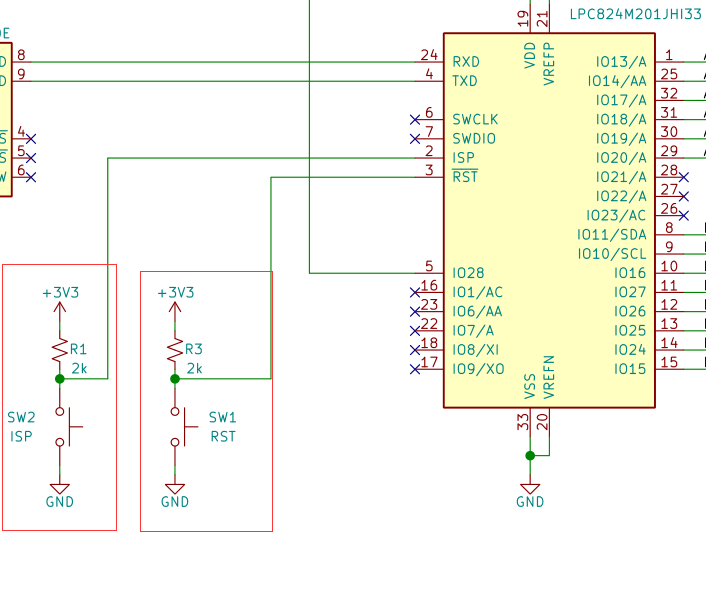The width and height of the screenshot is (706, 596).
Task: Click the VREFN pin label
Action: (x=548, y=377)
